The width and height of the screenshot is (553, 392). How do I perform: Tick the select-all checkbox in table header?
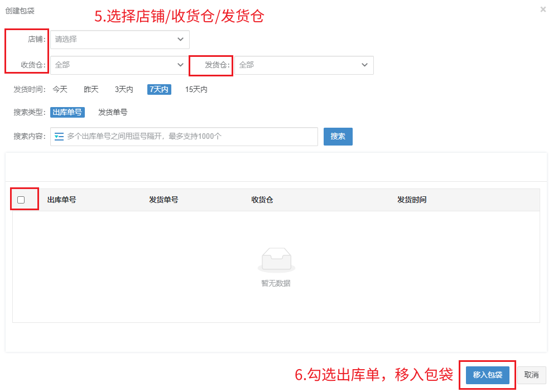(21, 200)
